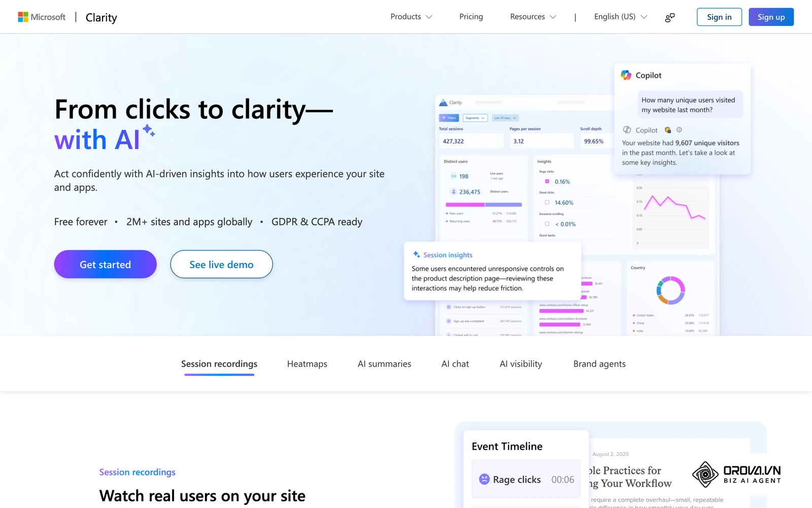Click 'Watch real users on your site' heading
This screenshot has width=812, height=508.
click(202, 496)
